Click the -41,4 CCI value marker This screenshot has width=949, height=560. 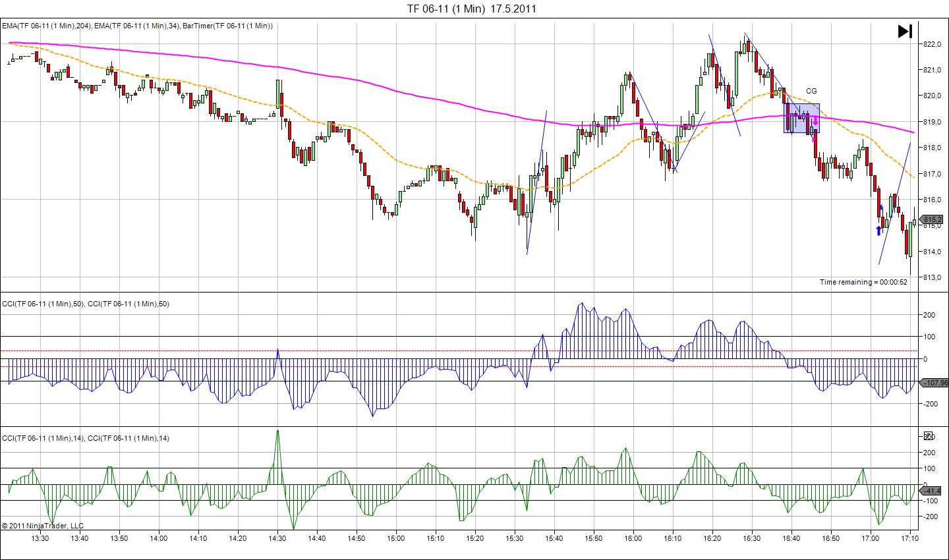click(933, 491)
